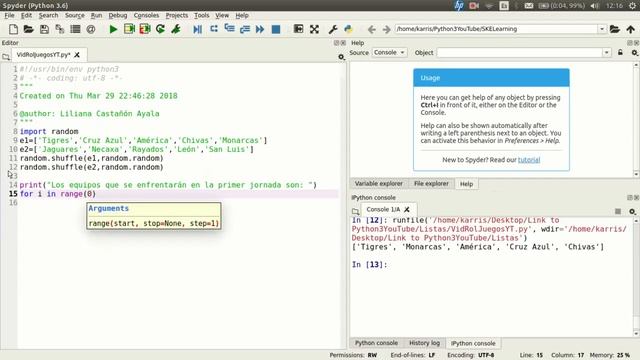640x360 pixels.
Task: Open the Projects menu
Action: coord(177,15)
